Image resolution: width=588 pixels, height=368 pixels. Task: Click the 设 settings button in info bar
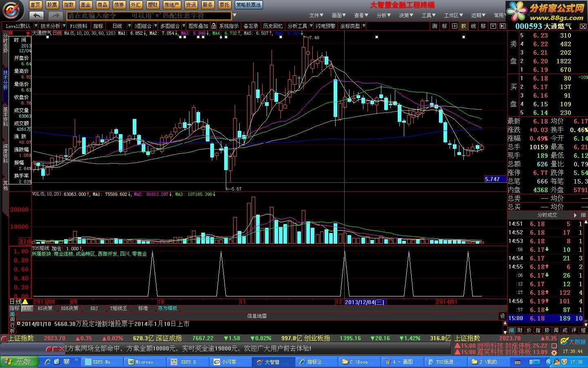503,316
